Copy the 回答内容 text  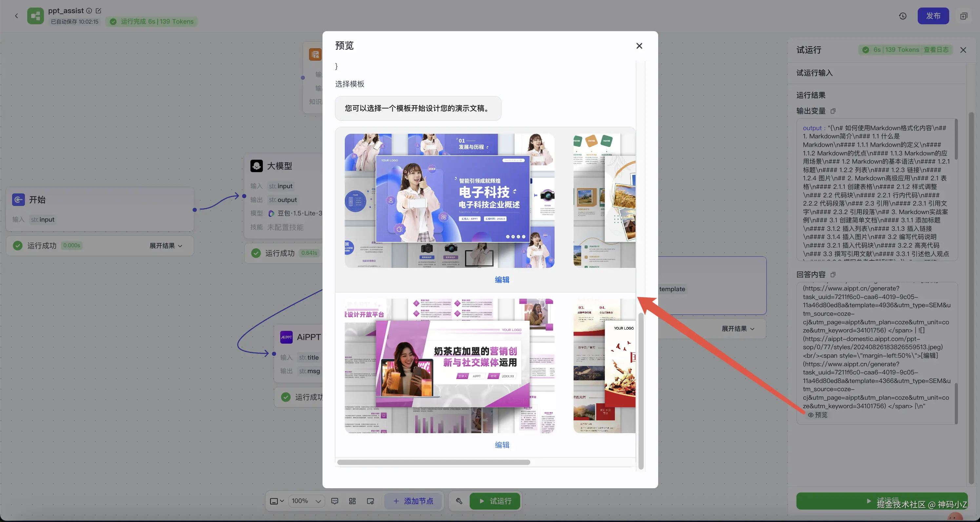pos(833,275)
